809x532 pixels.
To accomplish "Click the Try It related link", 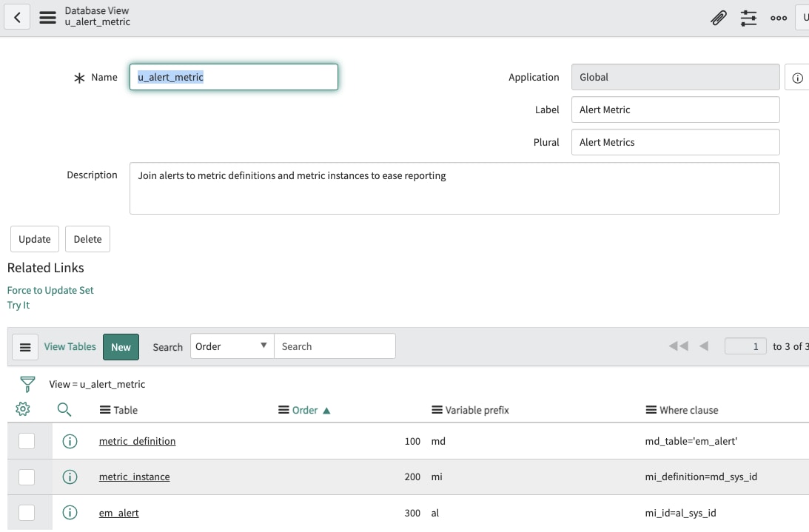I will point(18,305).
